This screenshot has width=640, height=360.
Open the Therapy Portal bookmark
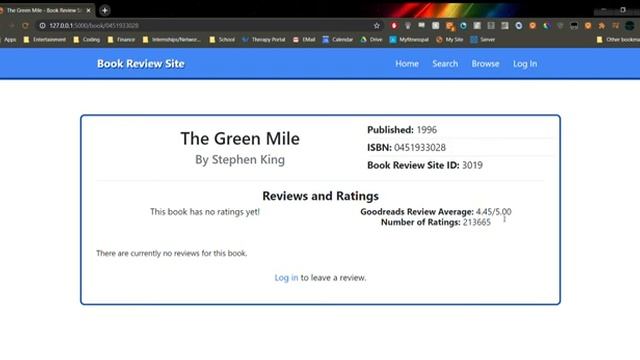pyautogui.click(x=264, y=40)
